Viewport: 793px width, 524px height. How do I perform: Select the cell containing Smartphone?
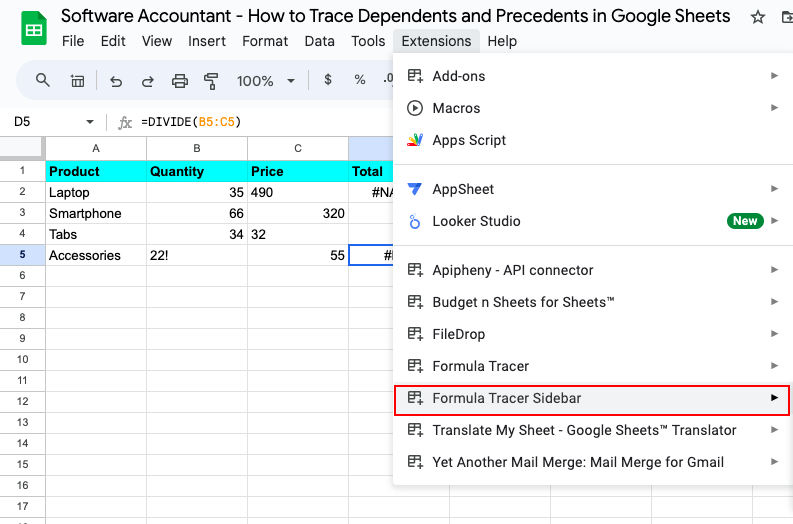[96, 213]
